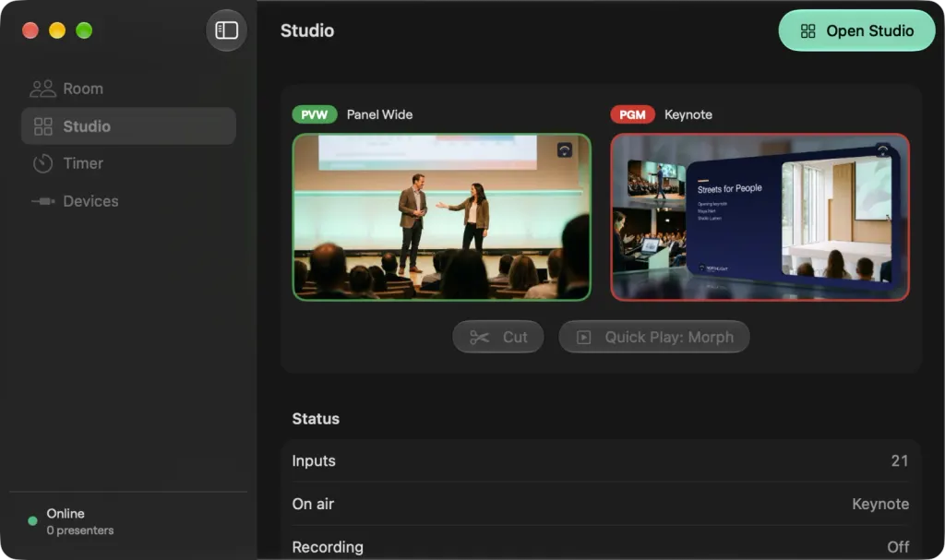945x560 pixels.
Task: Toggle the sidebar panel icon
Action: (x=226, y=30)
